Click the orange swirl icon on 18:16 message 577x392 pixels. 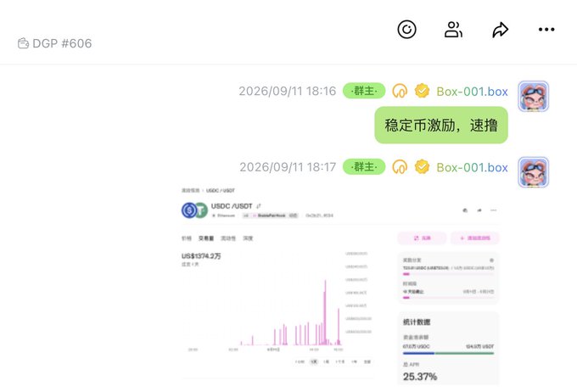pos(400,91)
